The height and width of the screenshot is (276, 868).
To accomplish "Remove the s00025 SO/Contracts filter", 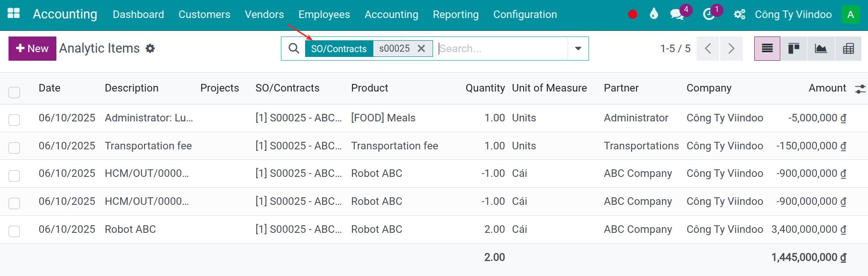I will [x=421, y=48].
